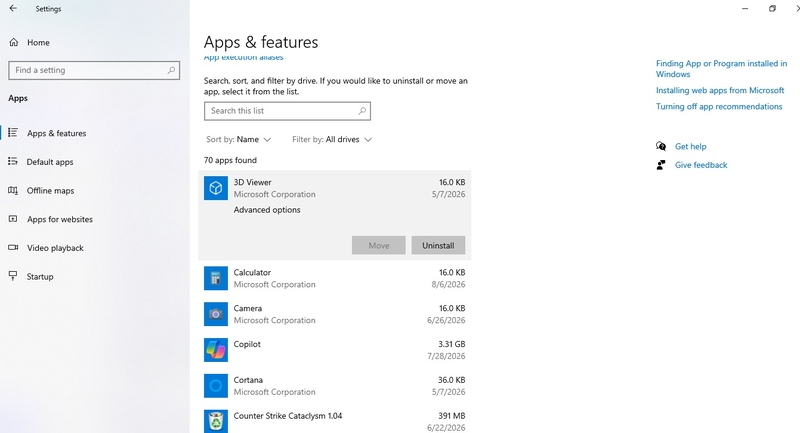Click the 3D Viewer app name
Screen dimensions: 800x433
click(253, 182)
